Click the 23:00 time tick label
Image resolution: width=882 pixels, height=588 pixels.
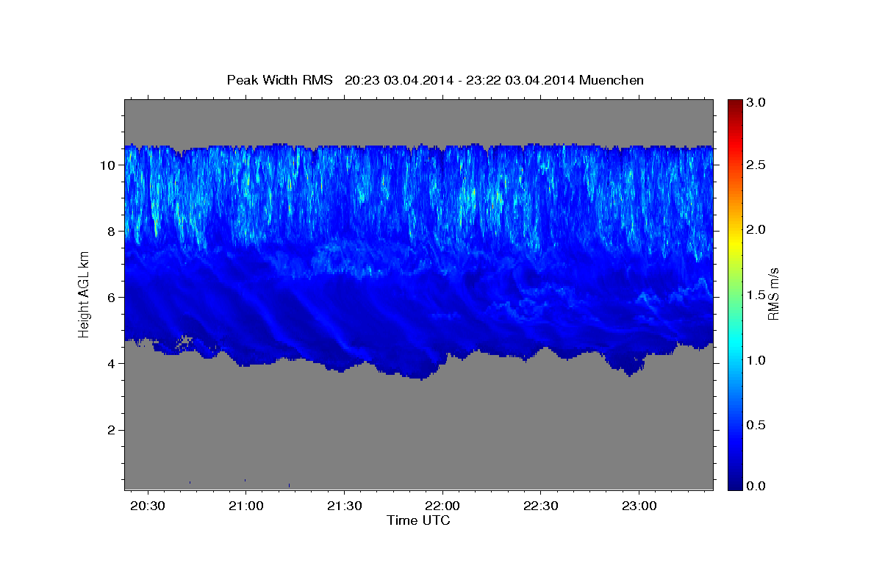(638, 507)
